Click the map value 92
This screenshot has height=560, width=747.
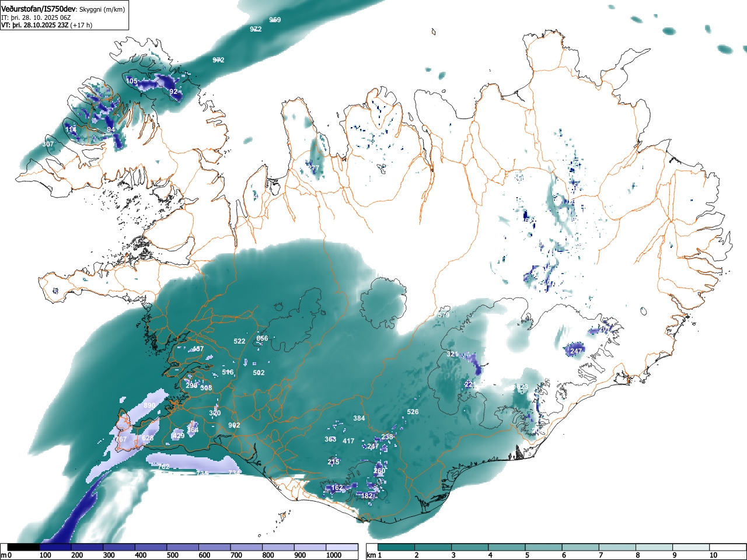[173, 92]
